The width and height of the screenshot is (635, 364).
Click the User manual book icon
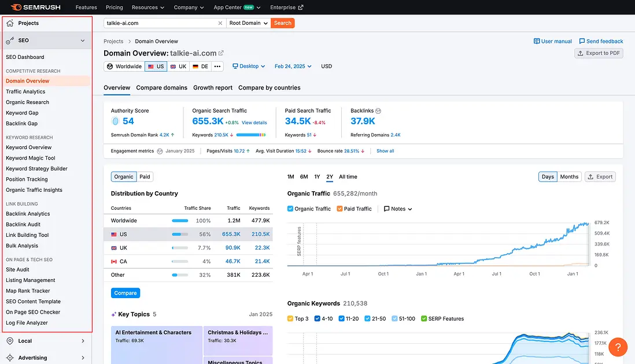[x=537, y=42]
